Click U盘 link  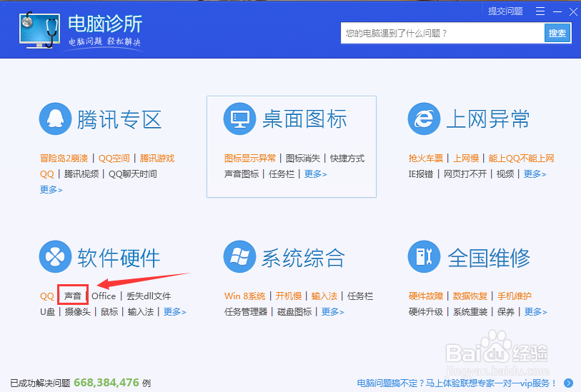(47, 312)
